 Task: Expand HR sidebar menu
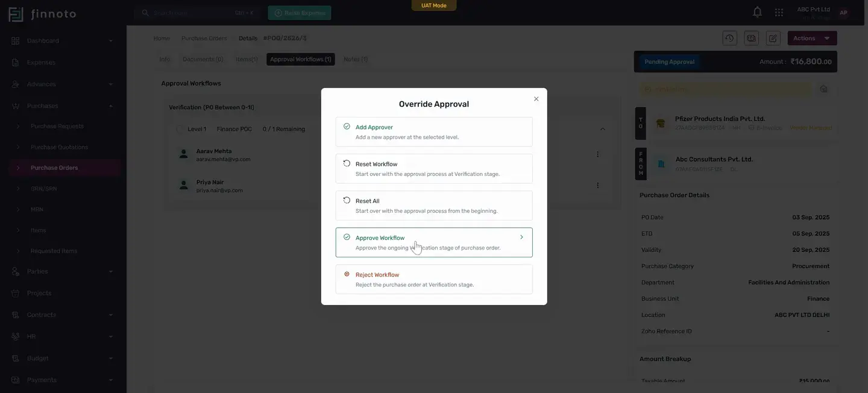click(63, 336)
